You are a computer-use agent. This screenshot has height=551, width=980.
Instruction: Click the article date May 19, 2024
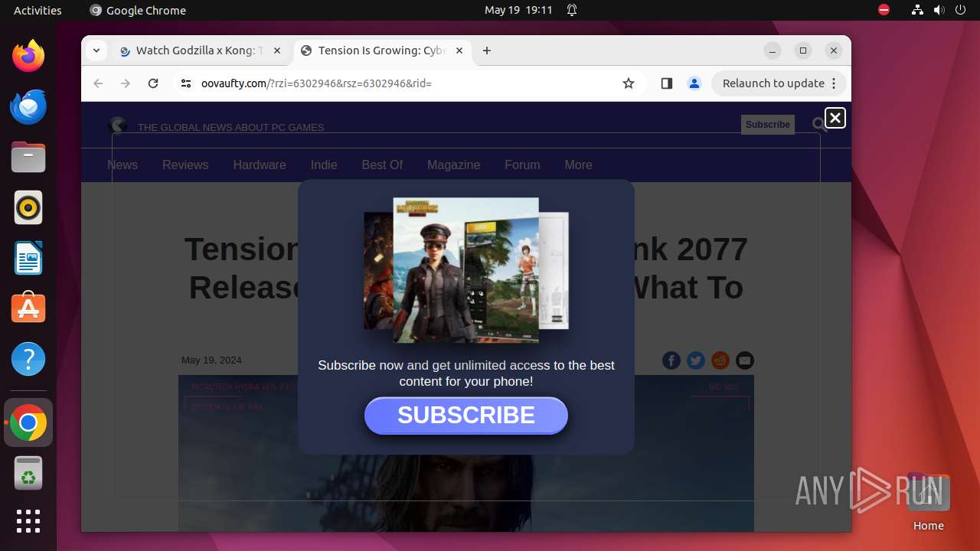[211, 360]
